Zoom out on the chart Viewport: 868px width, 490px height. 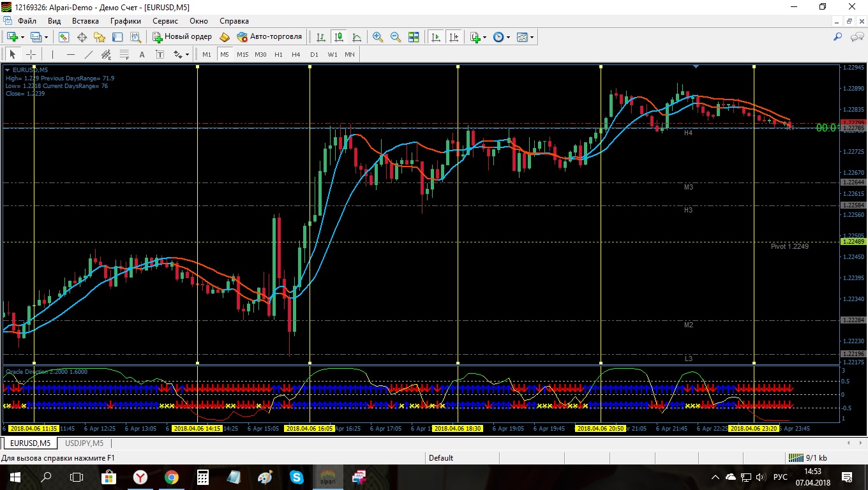click(396, 37)
